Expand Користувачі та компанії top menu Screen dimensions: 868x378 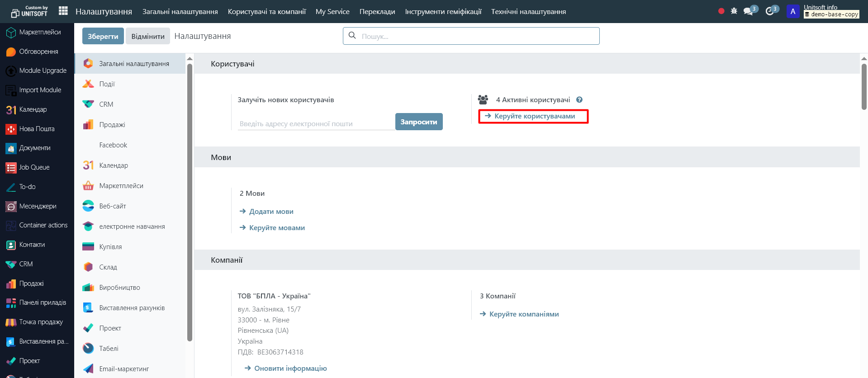267,12
